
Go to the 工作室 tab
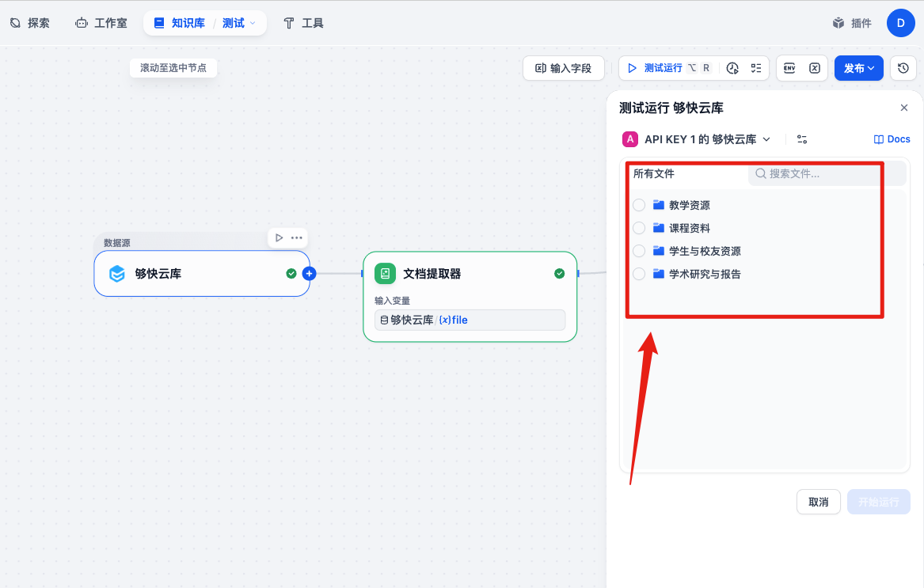[101, 23]
